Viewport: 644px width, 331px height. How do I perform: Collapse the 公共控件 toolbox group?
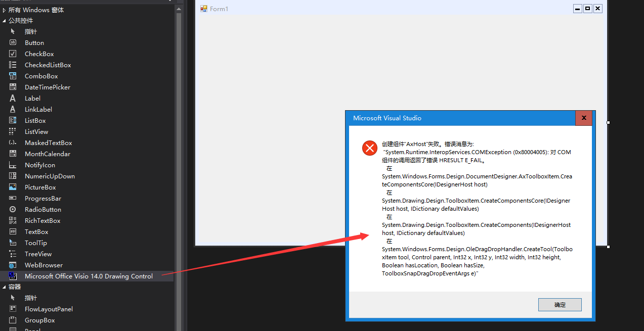pyautogui.click(x=4, y=21)
